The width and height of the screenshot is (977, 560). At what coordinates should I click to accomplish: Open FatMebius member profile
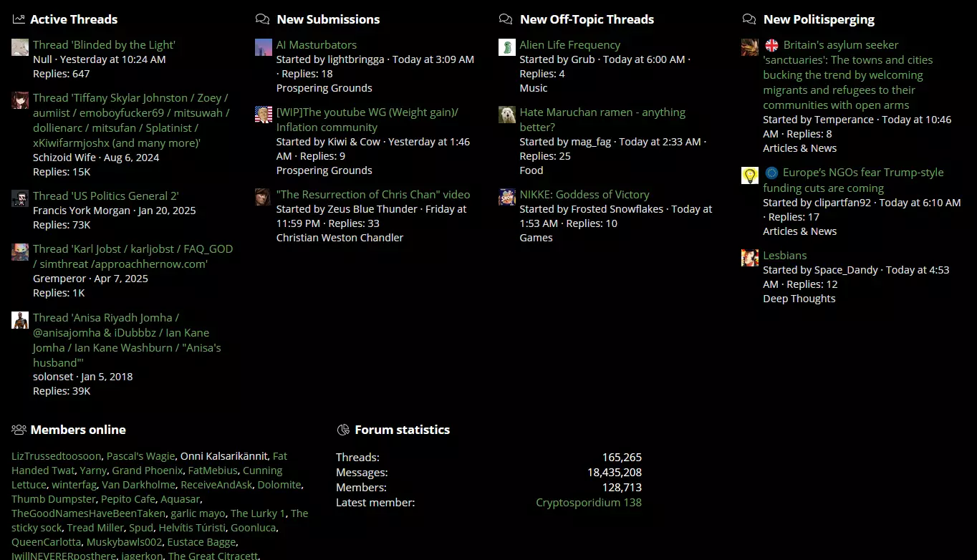tap(213, 471)
